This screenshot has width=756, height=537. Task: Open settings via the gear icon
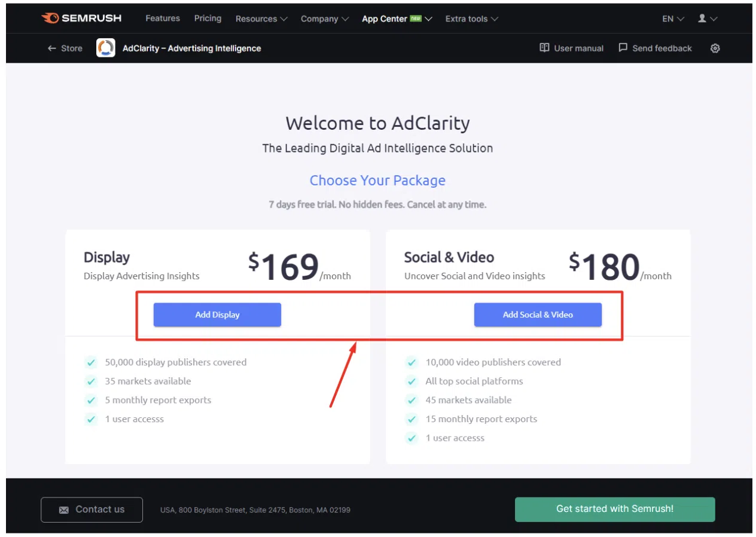pos(715,48)
